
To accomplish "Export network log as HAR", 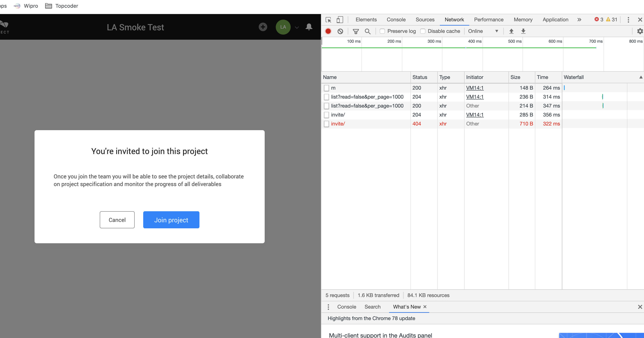I will [x=523, y=31].
